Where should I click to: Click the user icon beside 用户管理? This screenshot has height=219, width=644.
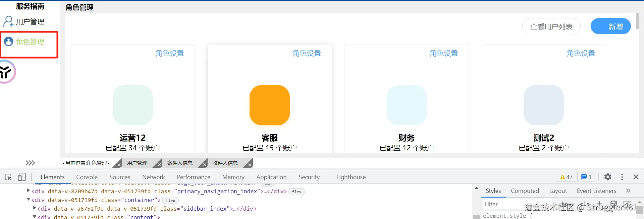(8, 21)
